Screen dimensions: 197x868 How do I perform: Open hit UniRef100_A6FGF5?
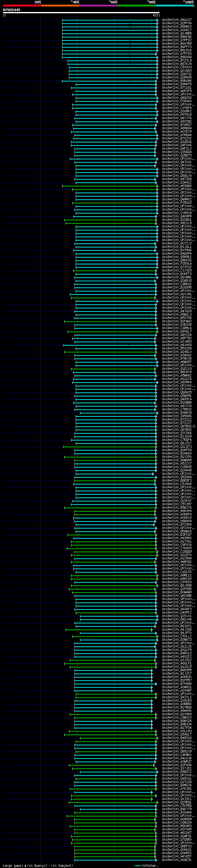[x=177, y=91]
